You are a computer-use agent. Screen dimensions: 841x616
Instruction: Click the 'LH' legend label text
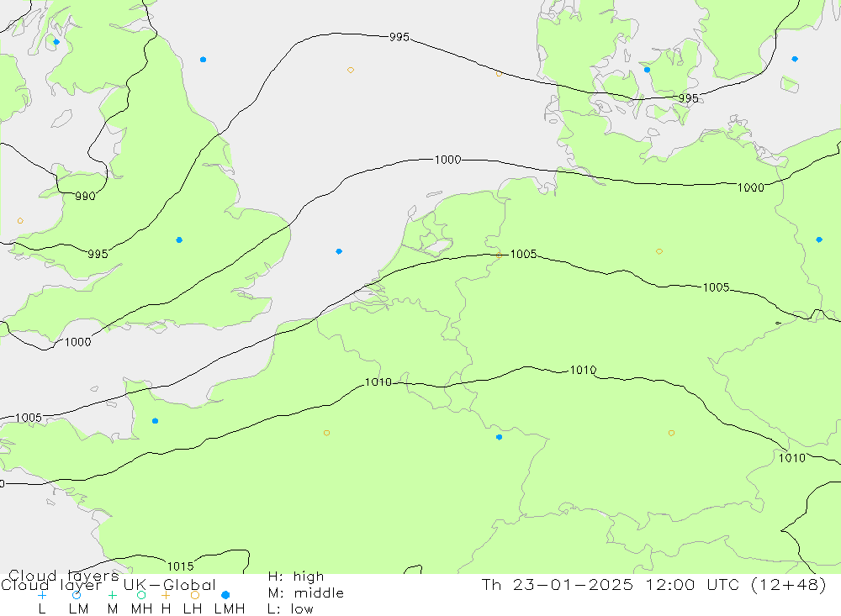pos(193,609)
